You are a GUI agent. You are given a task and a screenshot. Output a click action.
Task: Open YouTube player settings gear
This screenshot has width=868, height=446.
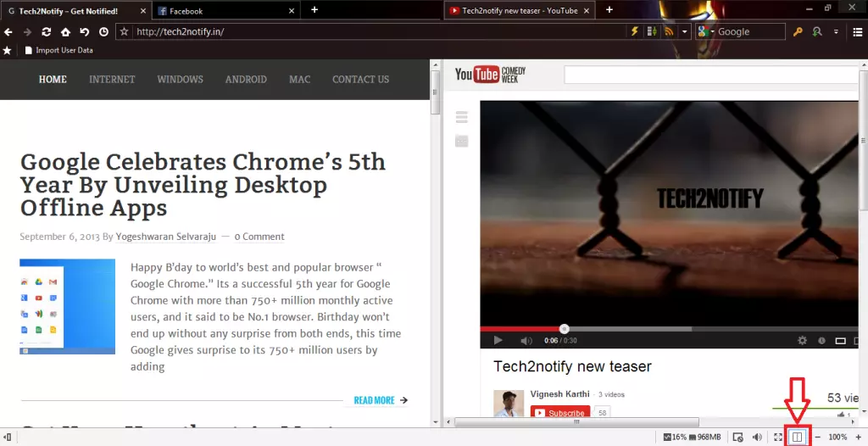click(802, 340)
